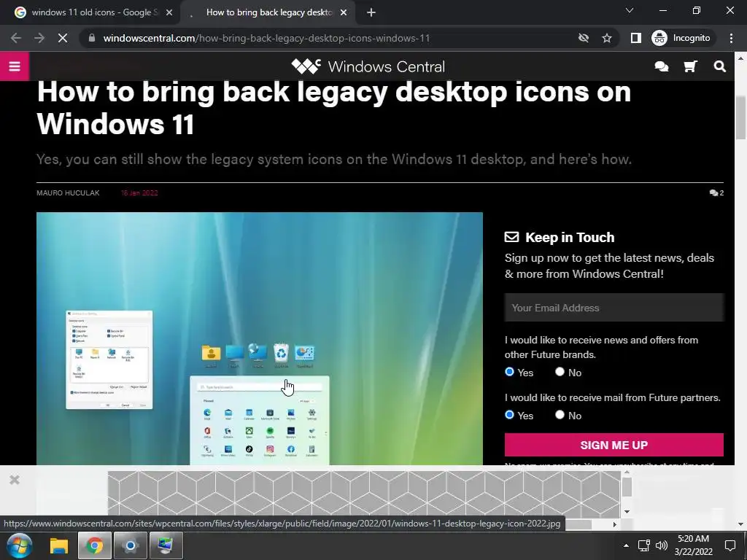Image resolution: width=747 pixels, height=560 pixels.
Task: Click the article publish date
Action: tap(139, 192)
